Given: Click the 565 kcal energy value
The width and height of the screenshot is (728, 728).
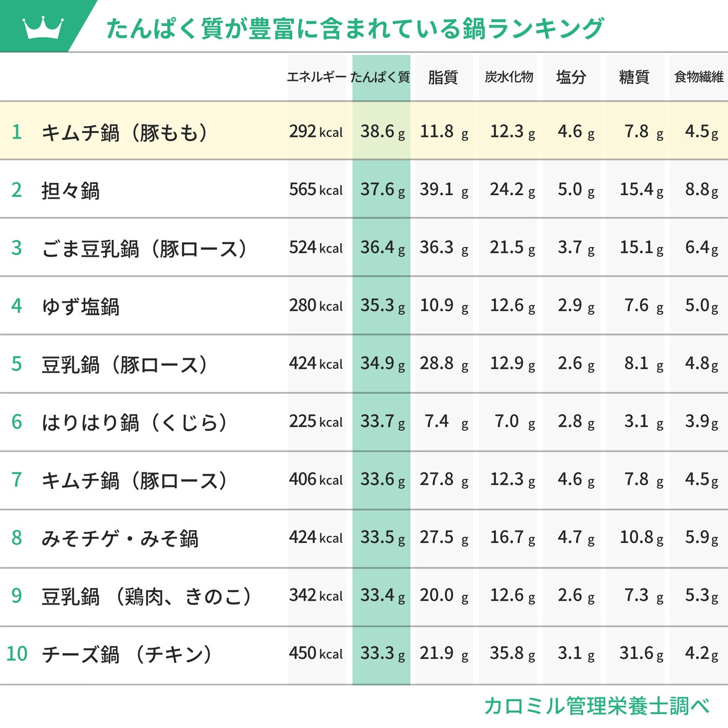Looking at the screenshot, I should coord(315,190).
